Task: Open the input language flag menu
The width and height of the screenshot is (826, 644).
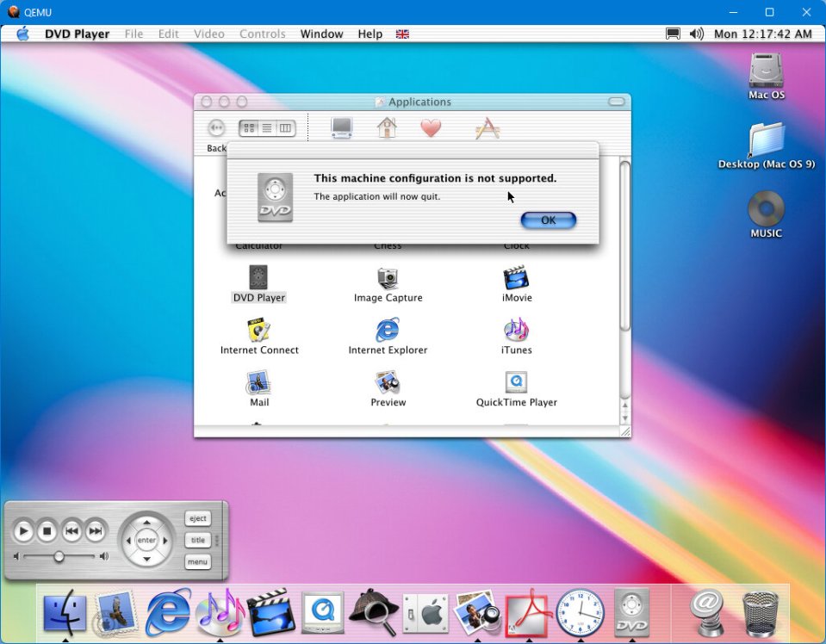Action: pos(402,34)
